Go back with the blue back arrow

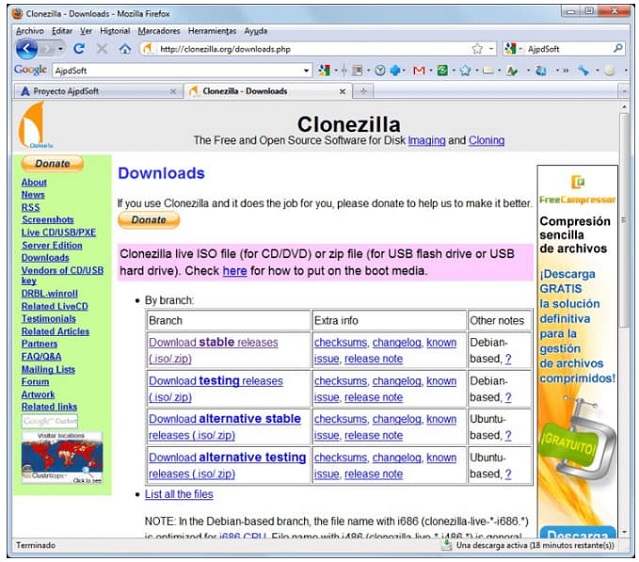pyautogui.click(x=26, y=49)
